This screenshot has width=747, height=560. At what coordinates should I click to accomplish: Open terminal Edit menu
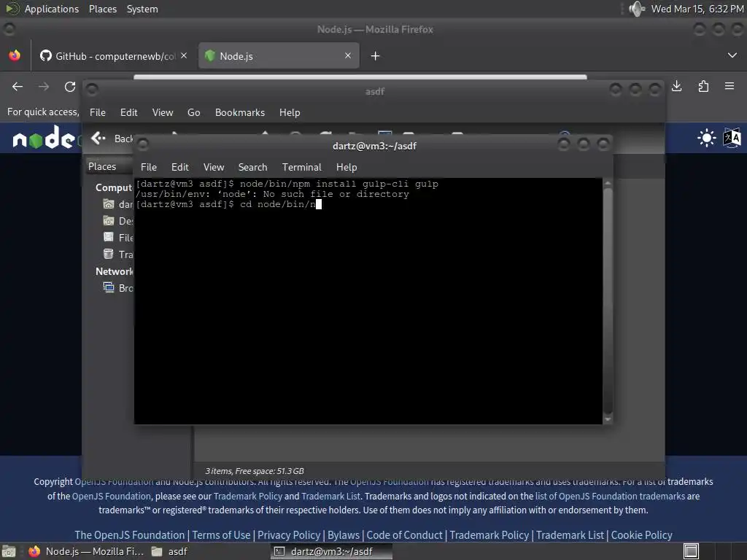(x=179, y=167)
